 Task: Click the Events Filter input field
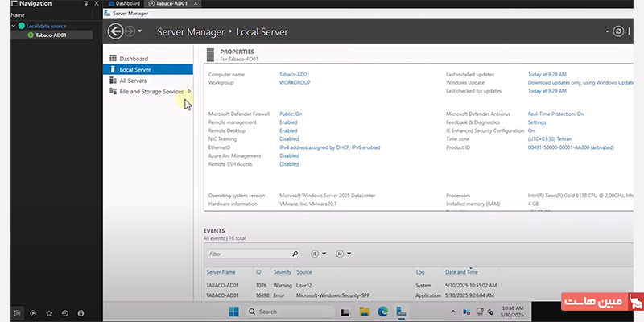(x=250, y=254)
